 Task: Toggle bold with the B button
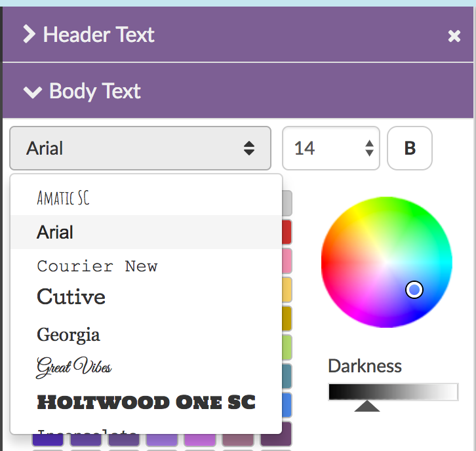pyautogui.click(x=410, y=148)
